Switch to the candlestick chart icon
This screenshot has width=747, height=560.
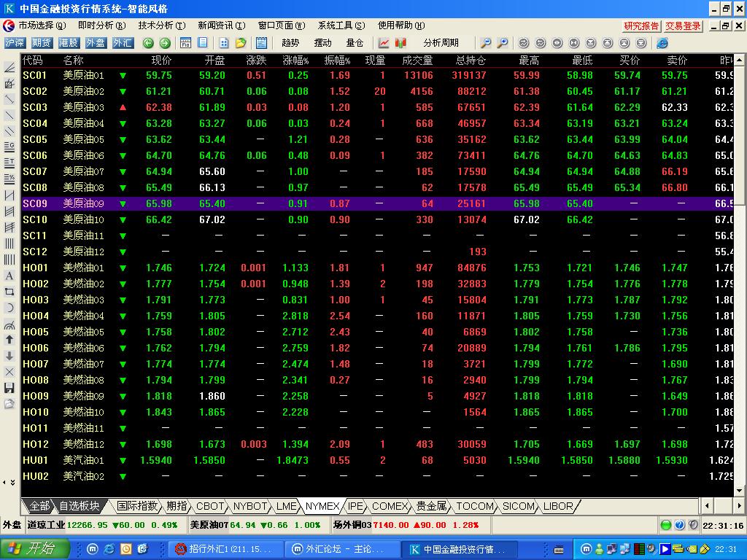click(x=400, y=43)
